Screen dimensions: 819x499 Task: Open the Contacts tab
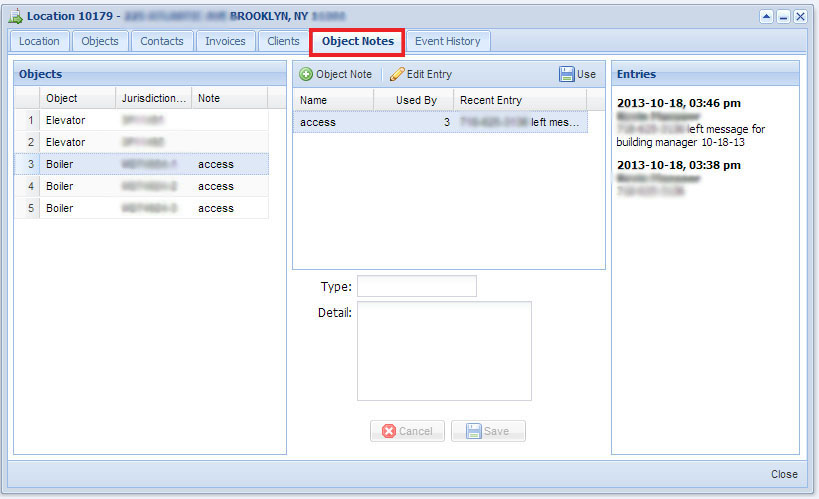[162, 41]
